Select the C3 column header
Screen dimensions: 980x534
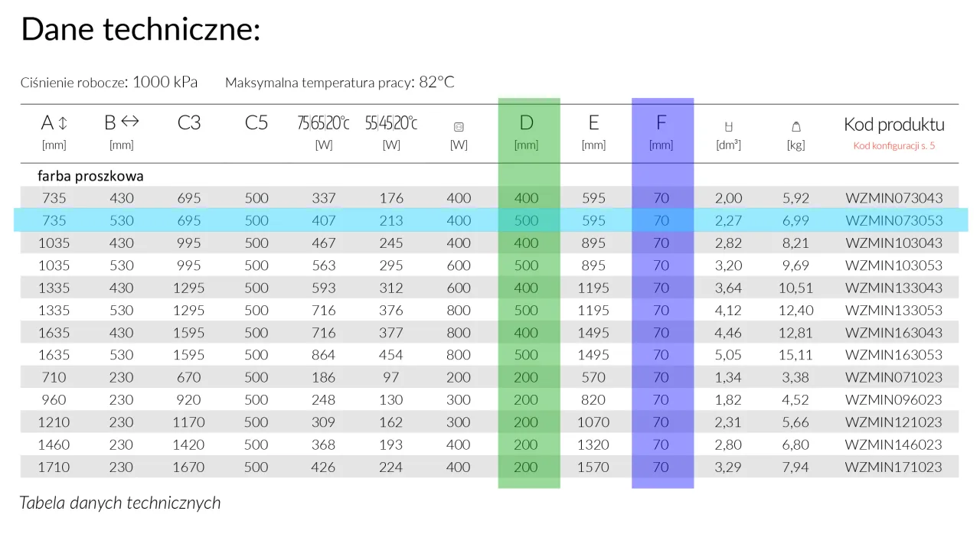188,123
